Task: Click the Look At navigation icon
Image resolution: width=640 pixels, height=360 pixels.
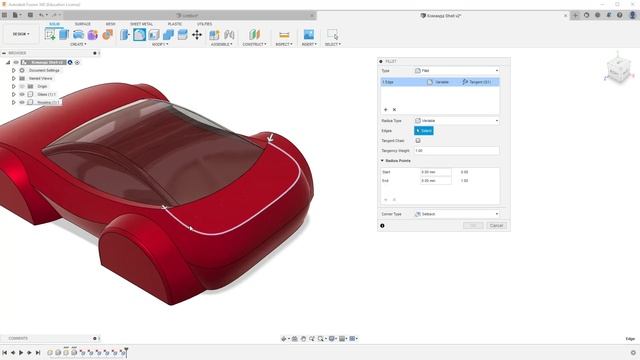Action: [x=295, y=338]
